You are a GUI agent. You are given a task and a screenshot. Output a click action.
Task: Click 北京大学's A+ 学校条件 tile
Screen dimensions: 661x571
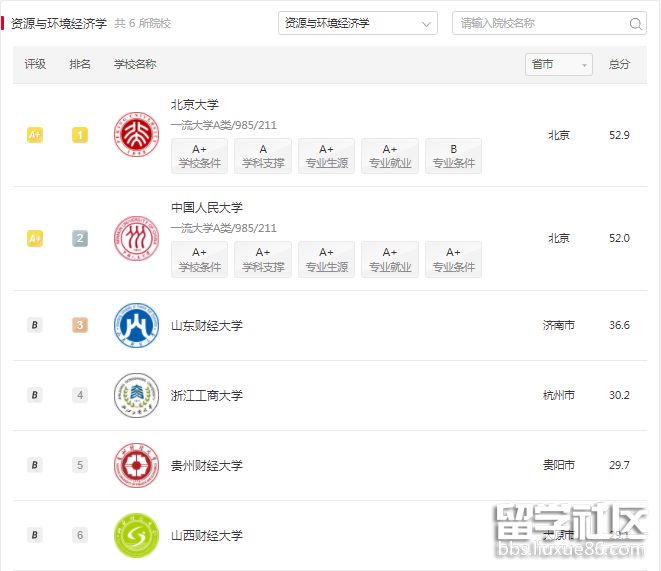pyautogui.click(x=199, y=156)
